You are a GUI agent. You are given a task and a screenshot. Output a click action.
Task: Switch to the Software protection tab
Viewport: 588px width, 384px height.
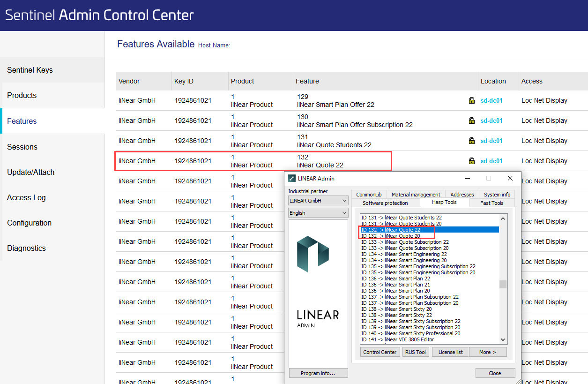tap(385, 203)
